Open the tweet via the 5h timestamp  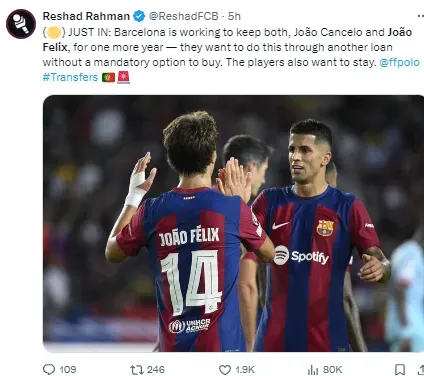pos(234,16)
